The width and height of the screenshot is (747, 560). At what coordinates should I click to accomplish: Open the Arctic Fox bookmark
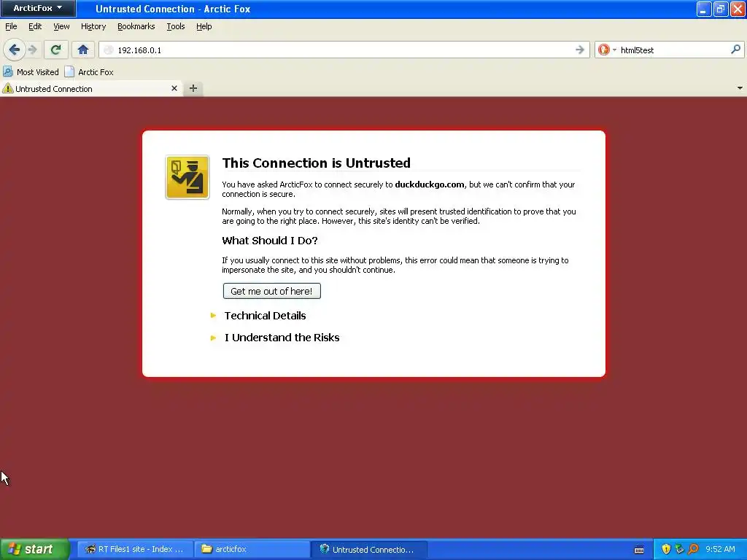(x=89, y=72)
